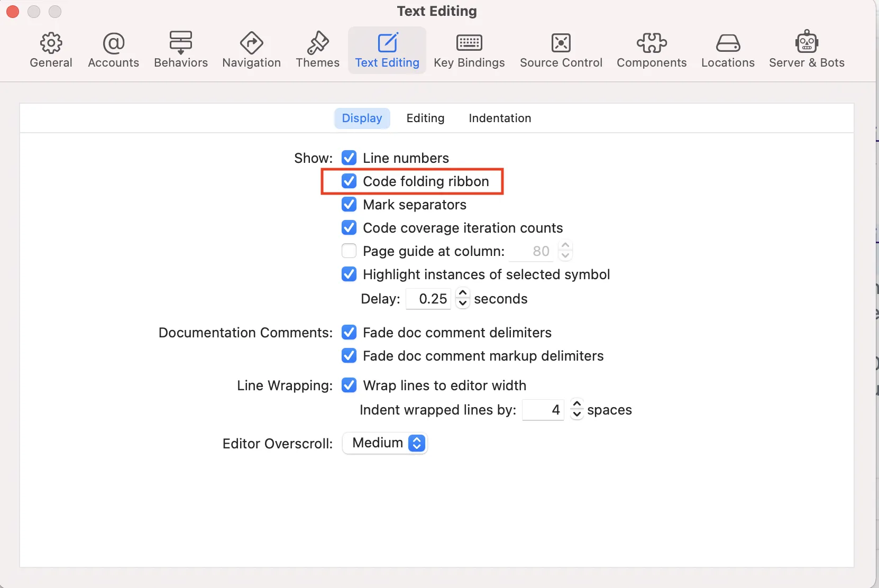Open the Editor Overscroll Medium dropdown

click(385, 443)
